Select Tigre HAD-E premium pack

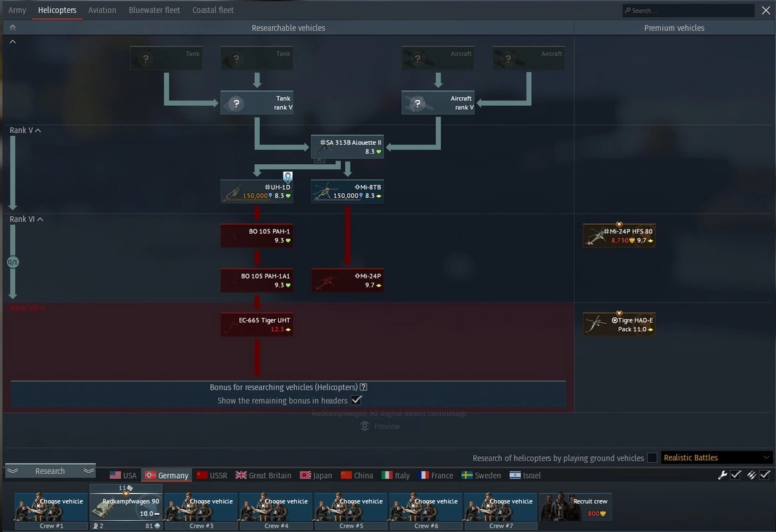pyautogui.click(x=619, y=325)
